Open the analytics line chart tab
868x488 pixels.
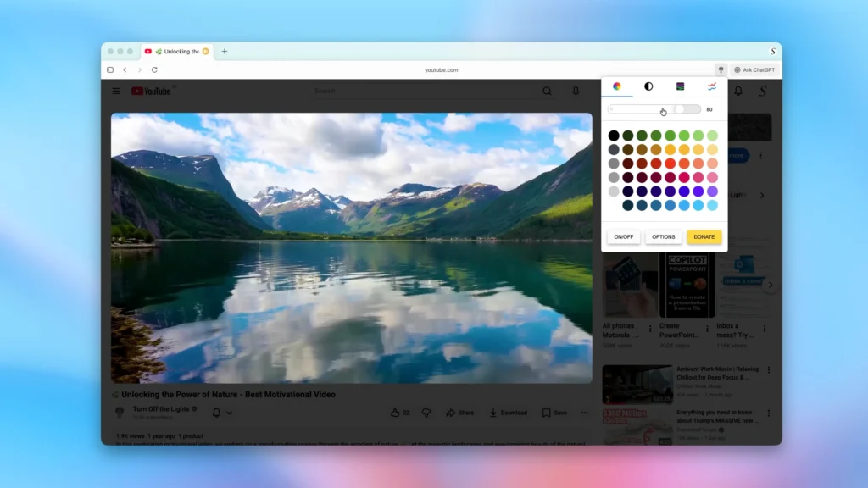click(x=712, y=86)
